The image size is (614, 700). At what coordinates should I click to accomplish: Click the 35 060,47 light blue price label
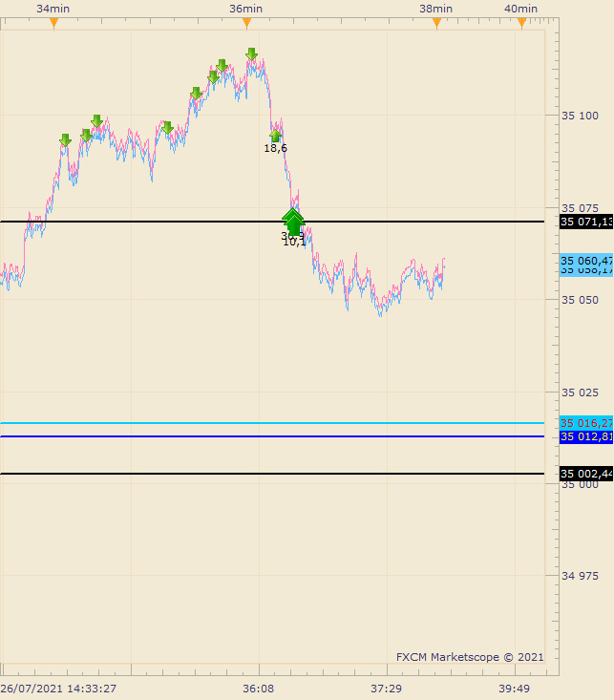click(586, 261)
